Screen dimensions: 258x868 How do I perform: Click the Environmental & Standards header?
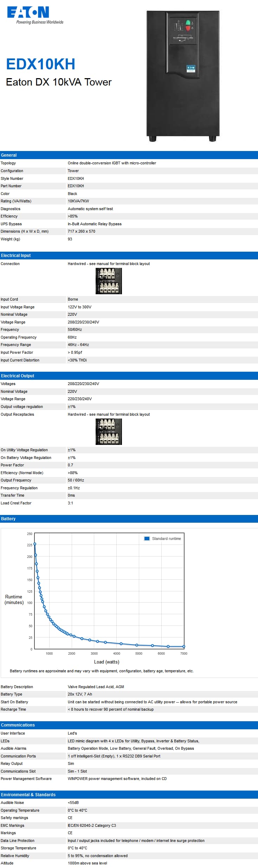point(129,794)
